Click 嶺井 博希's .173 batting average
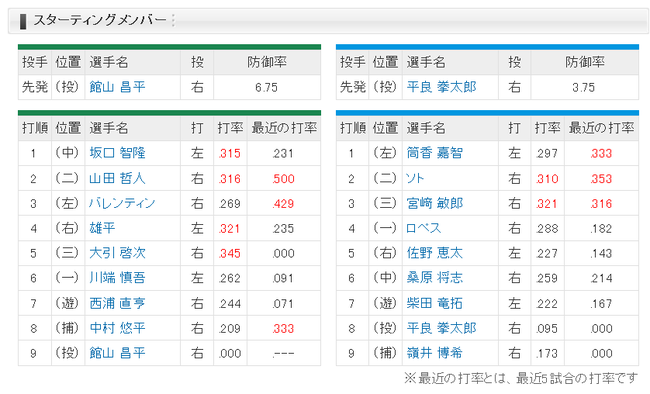This screenshot has width=650, height=394. pyautogui.click(x=547, y=353)
